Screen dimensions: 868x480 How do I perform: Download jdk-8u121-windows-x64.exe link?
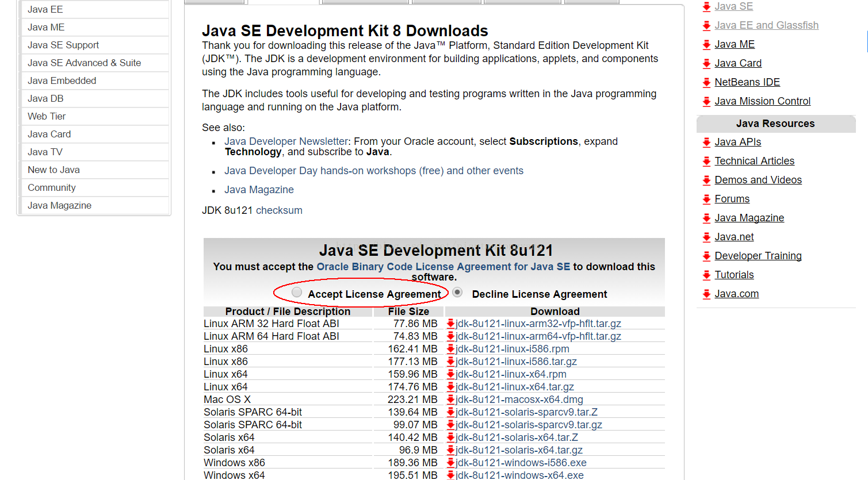click(x=519, y=475)
